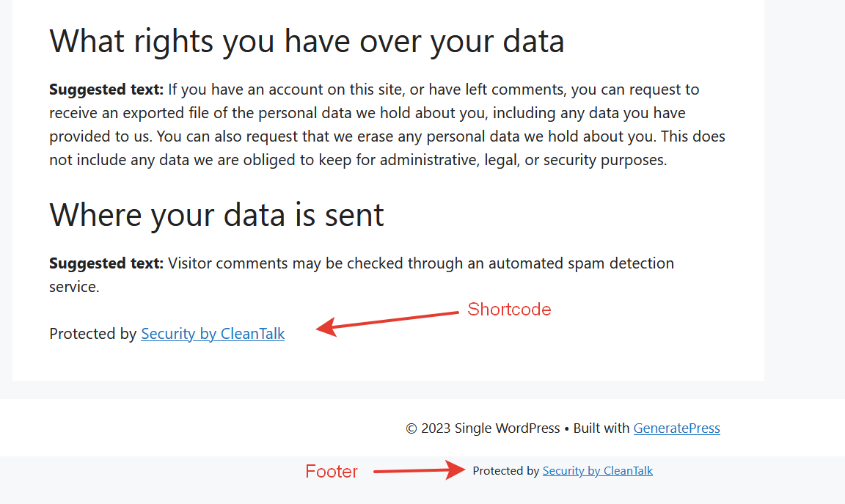This screenshot has width=845, height=504.
Task: Open the footer's small Security by CleanTalk link
Action: point(598,470)
